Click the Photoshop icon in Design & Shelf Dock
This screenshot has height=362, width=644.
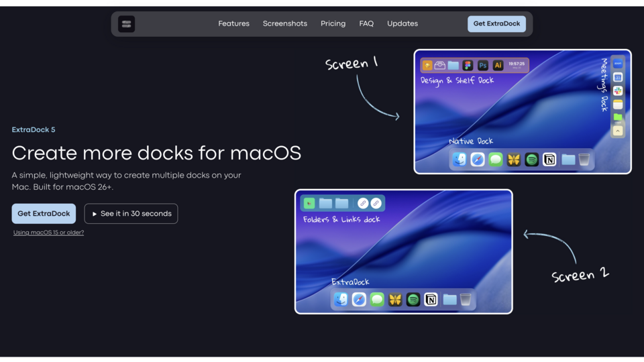click(482, 65)
